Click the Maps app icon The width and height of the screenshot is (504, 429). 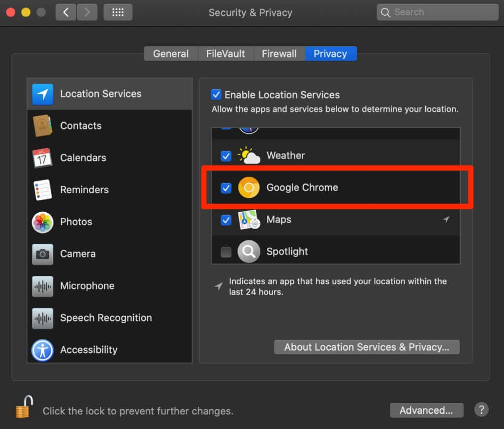tap(249, 220)
